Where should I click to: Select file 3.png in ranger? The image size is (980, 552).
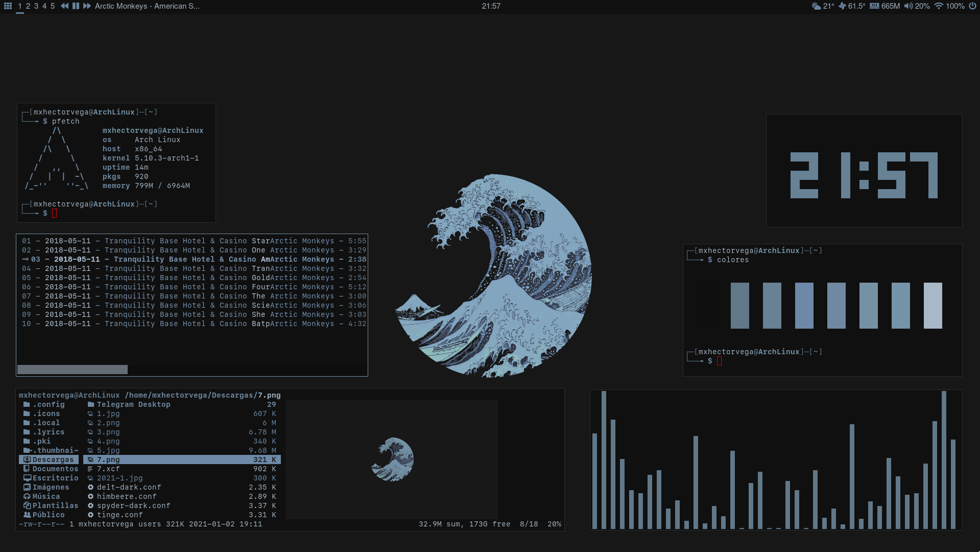182,432
